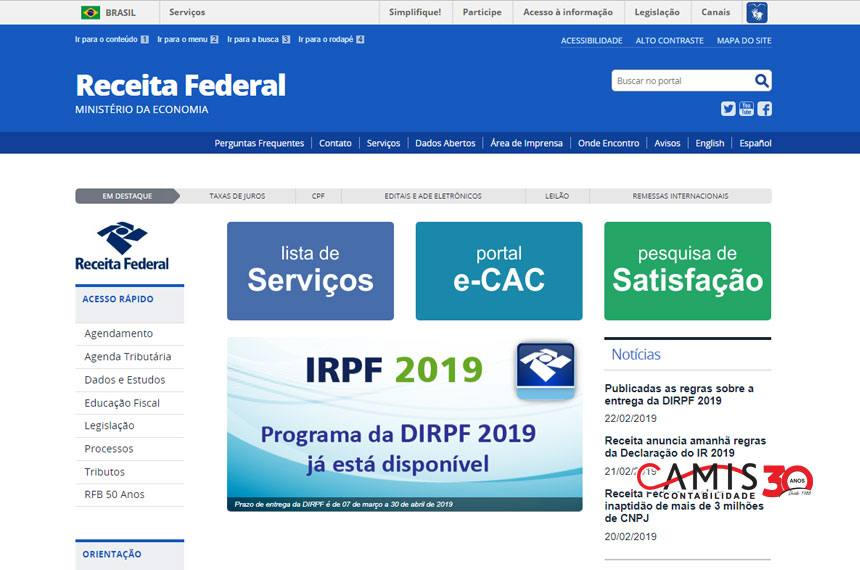Open news about entrega da DIRPF 2019

679,394
